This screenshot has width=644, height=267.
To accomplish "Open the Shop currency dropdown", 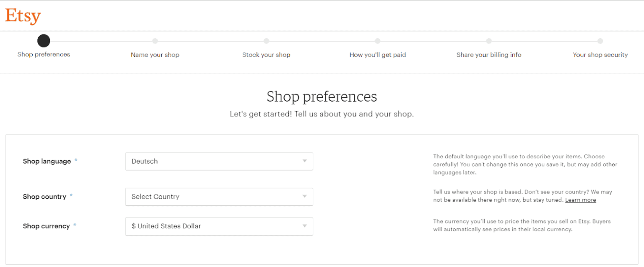I will tap(219, 226).
